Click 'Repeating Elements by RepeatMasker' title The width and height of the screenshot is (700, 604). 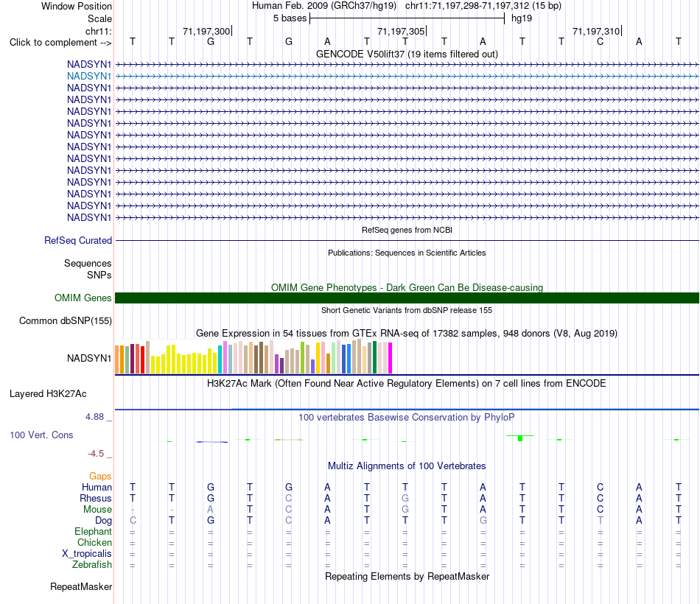coord(407,577)
